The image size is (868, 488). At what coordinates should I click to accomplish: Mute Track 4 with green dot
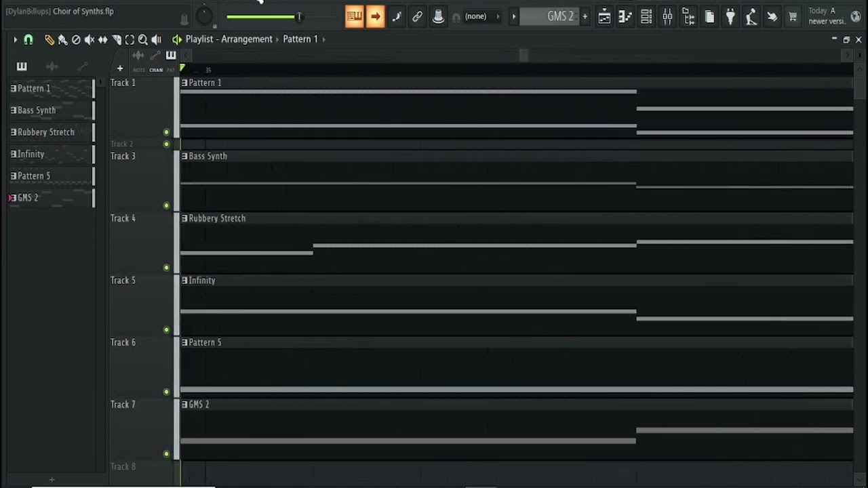coord(166,268)
